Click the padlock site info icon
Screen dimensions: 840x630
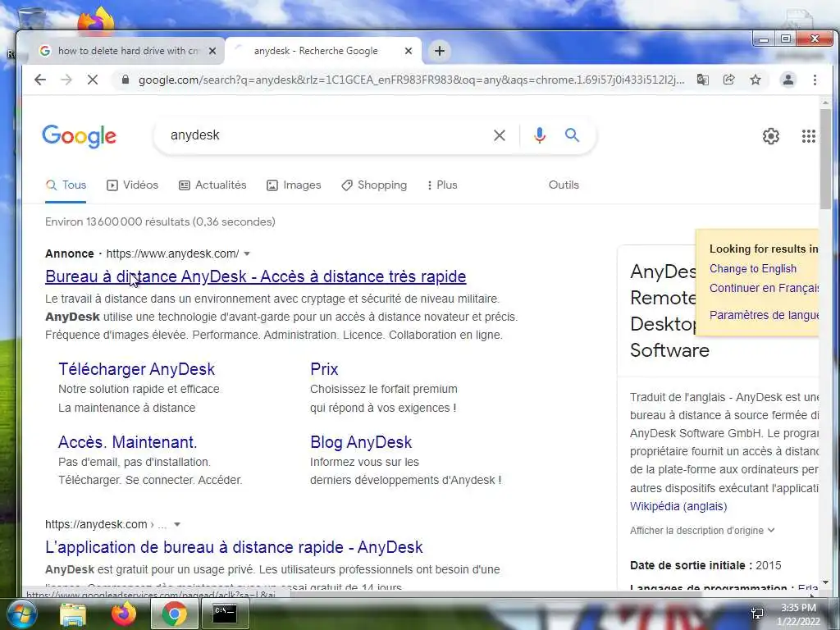click(126, 80)
